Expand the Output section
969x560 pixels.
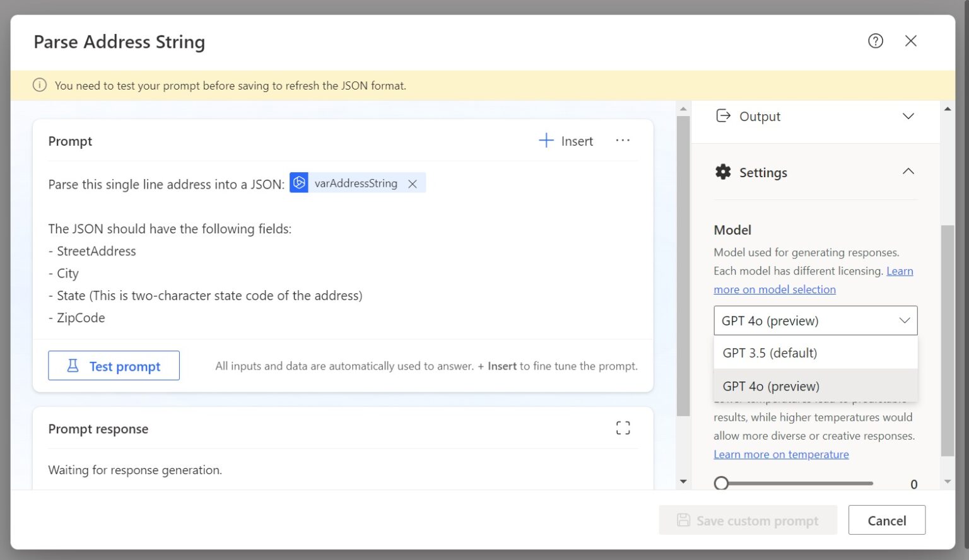tap(908, 116)
